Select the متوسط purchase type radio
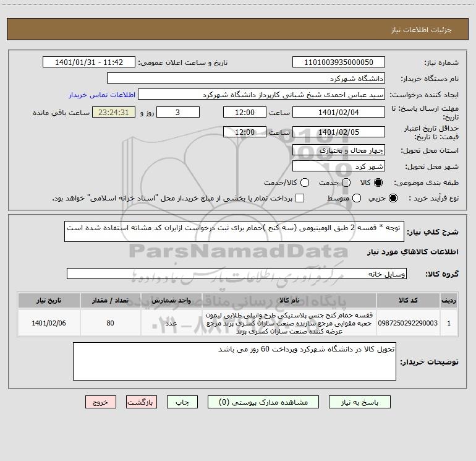Image resolution: width=476 pixels, height=461 pixels. [357, 198]
